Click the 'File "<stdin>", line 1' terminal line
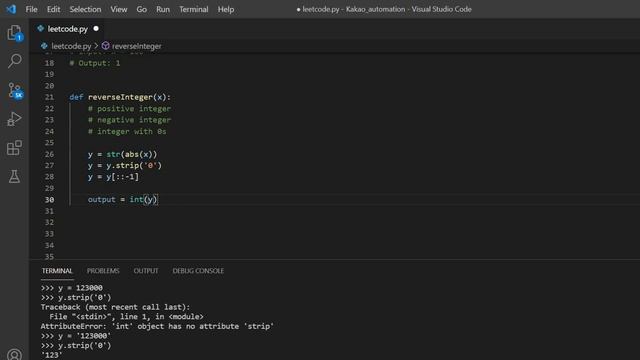The image size is (640, 360). pyautogui.click(x=126, y=317)
